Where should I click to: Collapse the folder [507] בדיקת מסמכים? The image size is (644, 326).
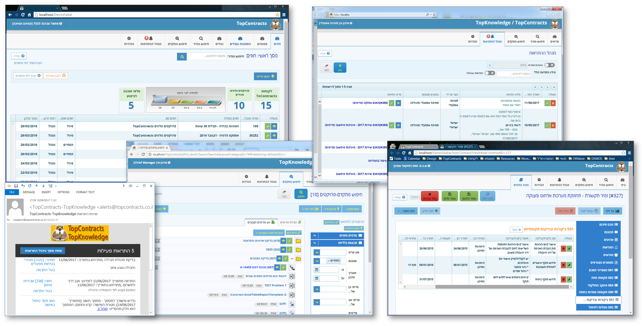click(x=292, y=259)
